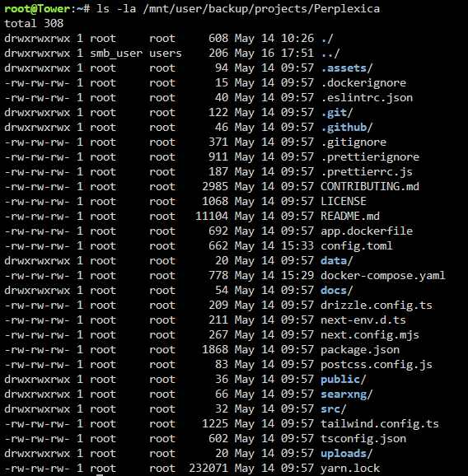Click the tailwind.config.ts file name
Viewport: 468px width, 476px height.
tap(380, 424)
